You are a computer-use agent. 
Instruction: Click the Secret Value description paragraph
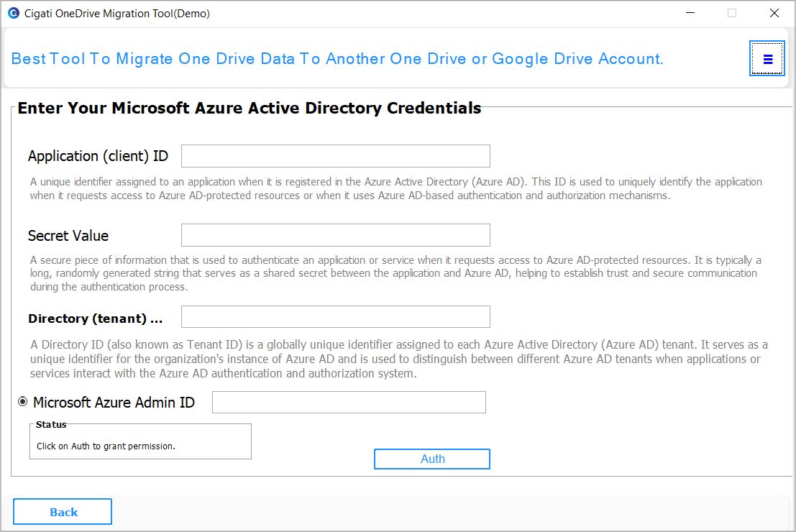click(395, 273)
